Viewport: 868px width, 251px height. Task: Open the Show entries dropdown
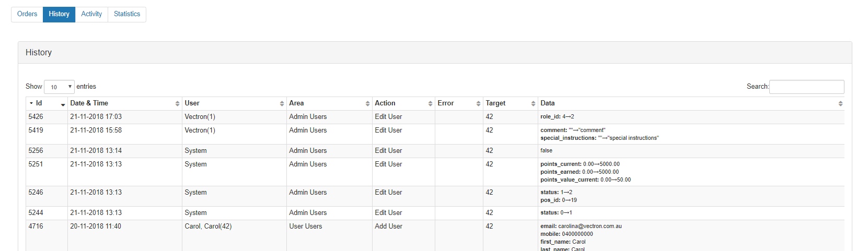click(x=59, y=87)
